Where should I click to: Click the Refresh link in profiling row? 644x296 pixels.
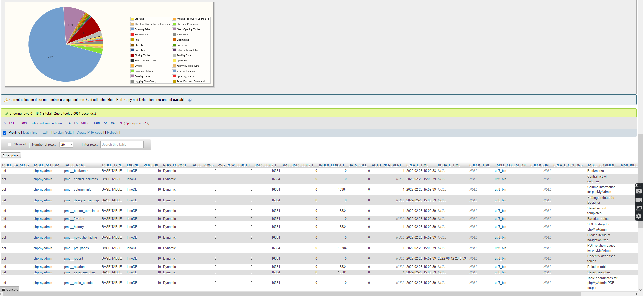[113, 132]
